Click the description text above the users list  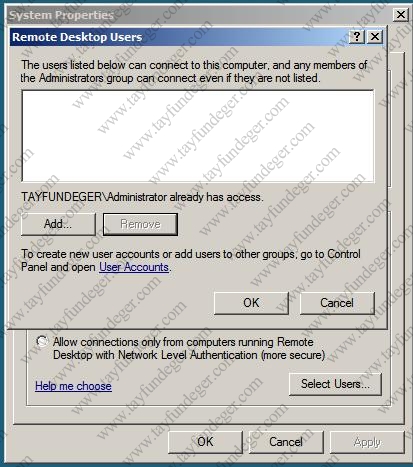click(x=194, y=71)
